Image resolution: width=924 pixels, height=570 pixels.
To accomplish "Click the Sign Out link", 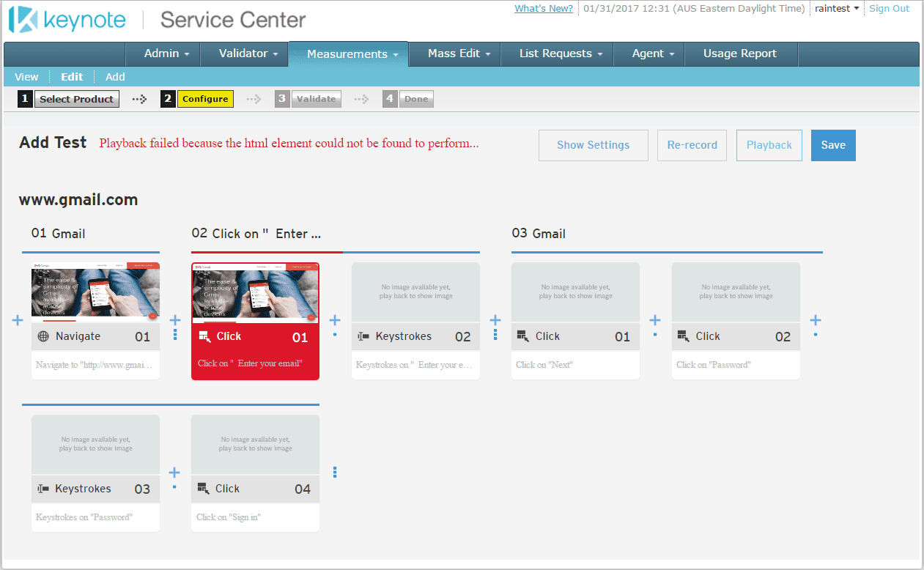I will pos(889,9).
